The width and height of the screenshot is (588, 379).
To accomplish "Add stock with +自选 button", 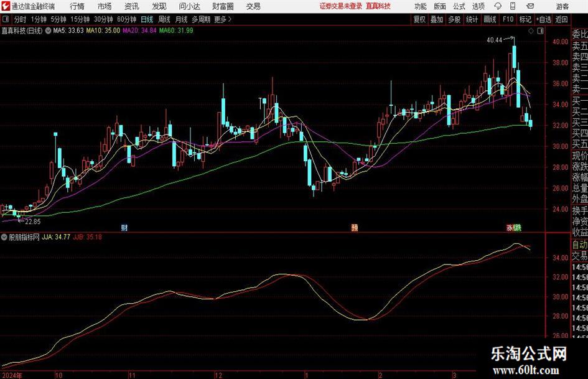I will click(x=544, y=19).
